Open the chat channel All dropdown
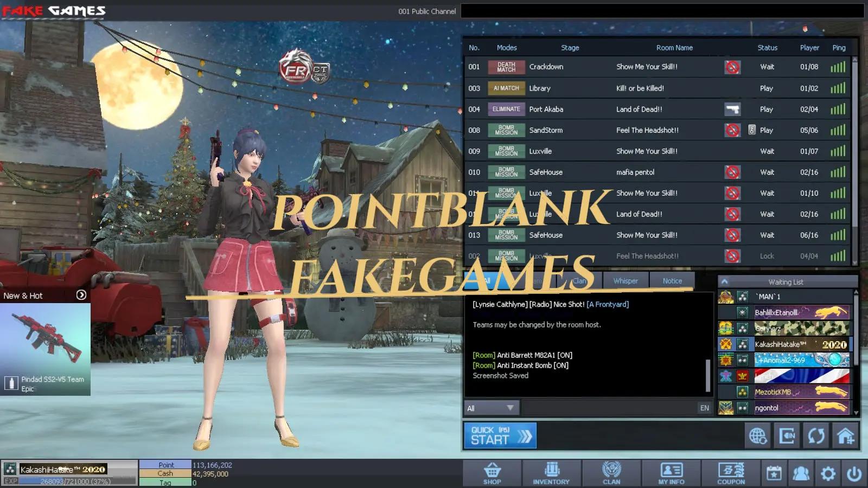Screen dimensions: 868x488 (492, 408)
